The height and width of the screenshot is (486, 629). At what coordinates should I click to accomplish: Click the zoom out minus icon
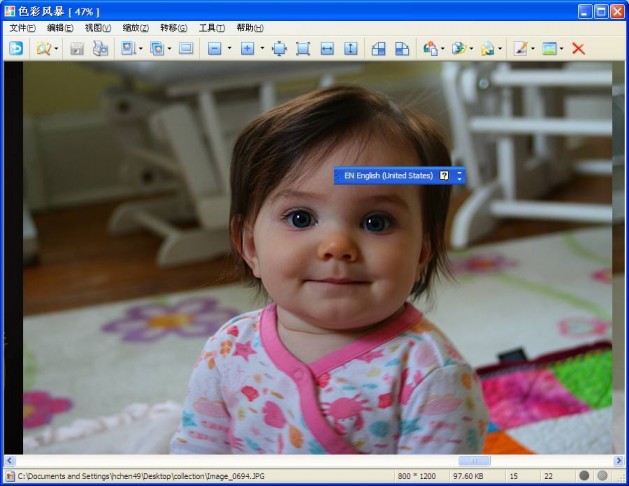[x=214, y=48]
